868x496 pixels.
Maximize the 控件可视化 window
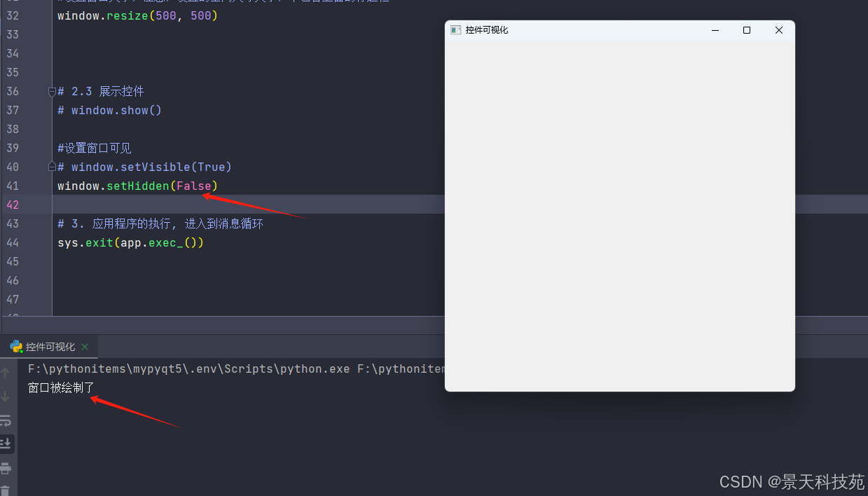pos(747,30)
